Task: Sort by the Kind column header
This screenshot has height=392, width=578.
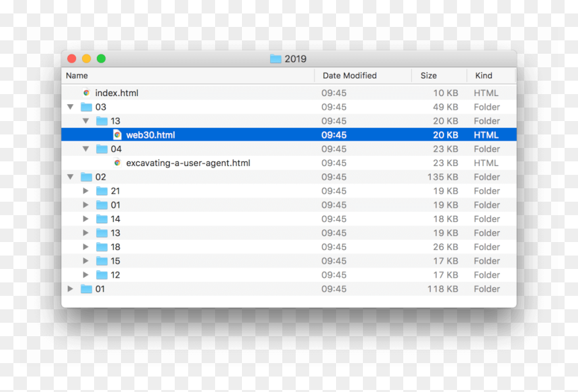Action: (491, 75)
